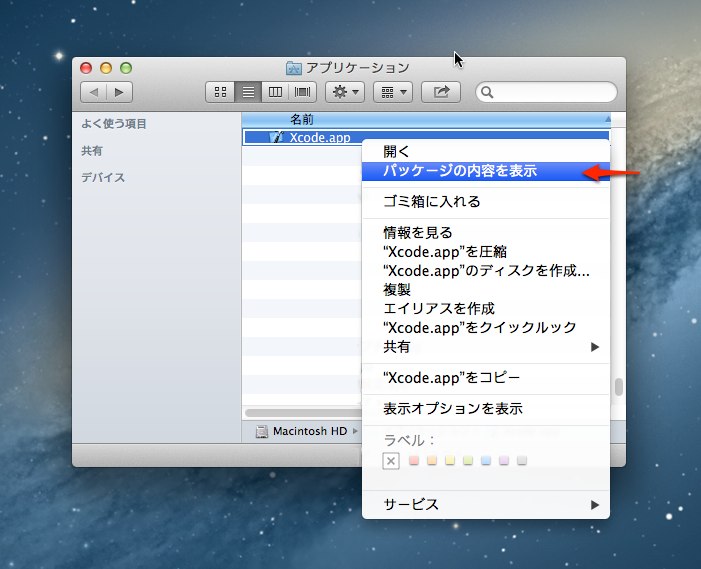Click the Macintosh HD drive icon

262,431
